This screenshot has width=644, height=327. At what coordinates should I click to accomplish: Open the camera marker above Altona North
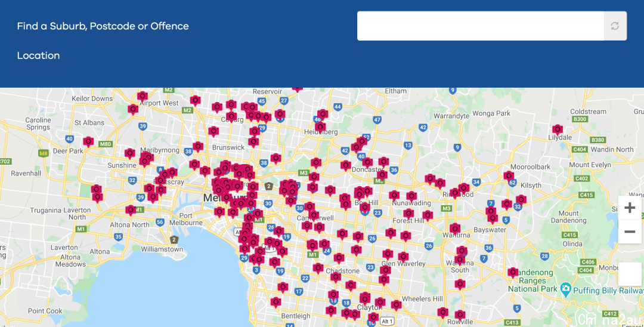point(131,211)
